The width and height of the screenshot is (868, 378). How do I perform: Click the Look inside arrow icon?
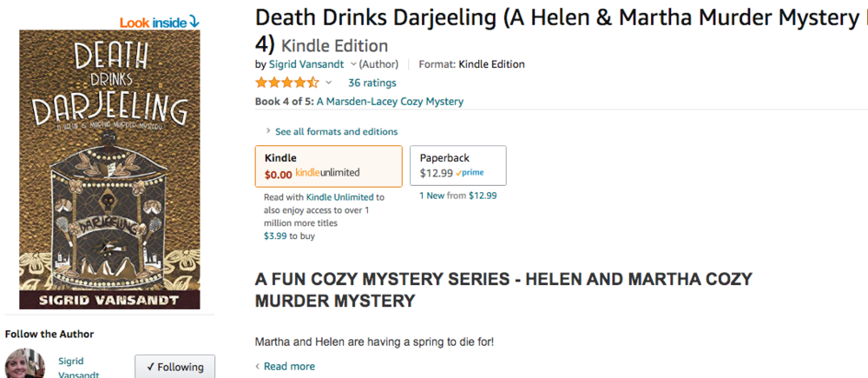pyautogui.click(x=194, y=23)
